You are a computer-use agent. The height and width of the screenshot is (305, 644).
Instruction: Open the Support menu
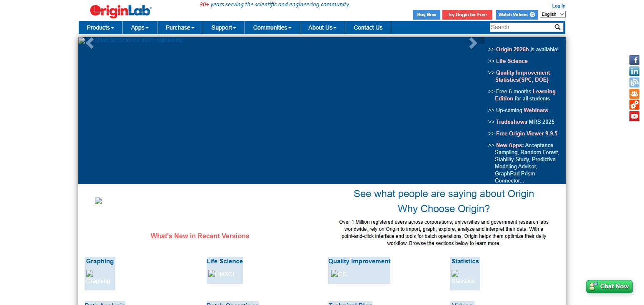pyautogui.click(x=224, y=27)
